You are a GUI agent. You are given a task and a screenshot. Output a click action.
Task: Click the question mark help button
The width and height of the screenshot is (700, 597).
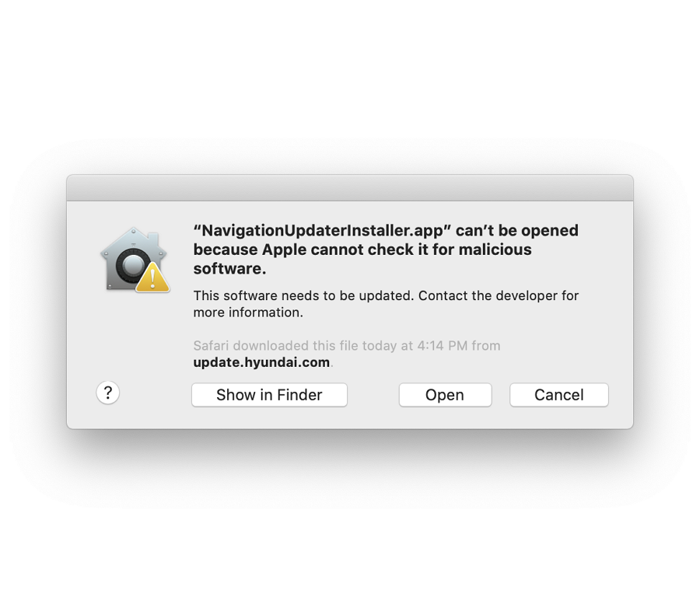click(x=107, y=393)
